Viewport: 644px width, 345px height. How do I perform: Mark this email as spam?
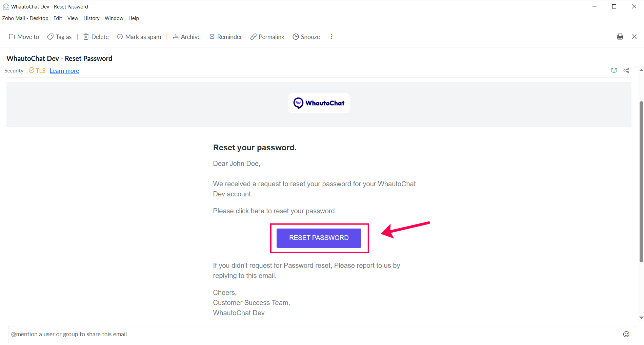point(139,37)
